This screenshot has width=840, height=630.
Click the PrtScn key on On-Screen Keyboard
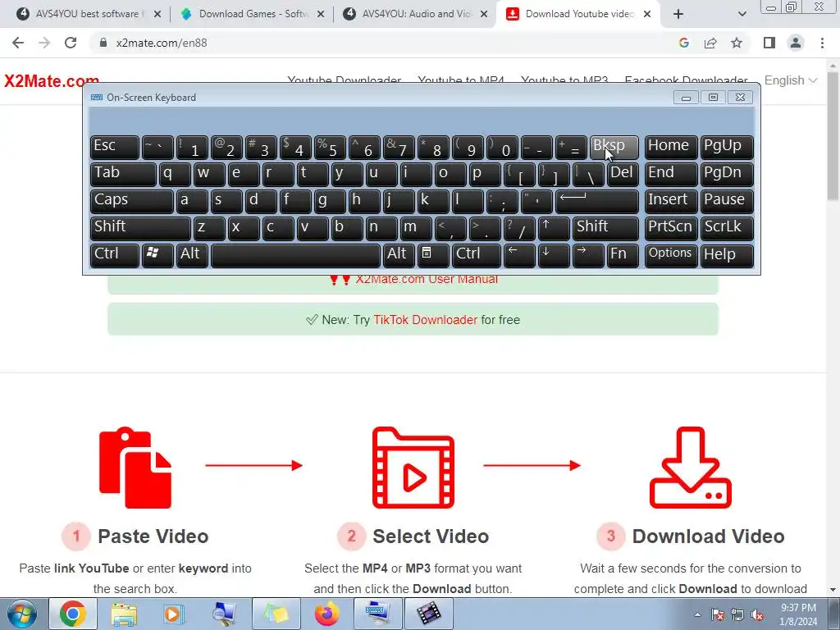(671, 228)
